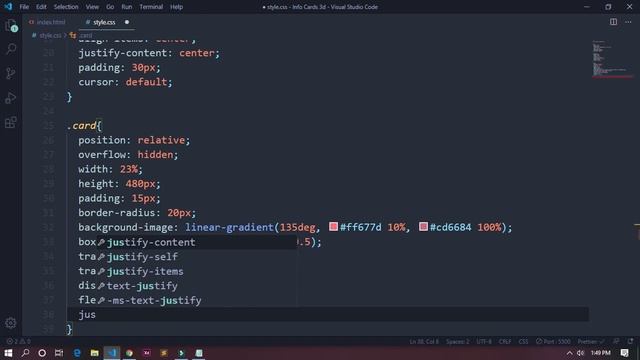This screenshot has height=360, width=640.
Task: Change indentation via Spaces: 2
Action: (457, 342)
